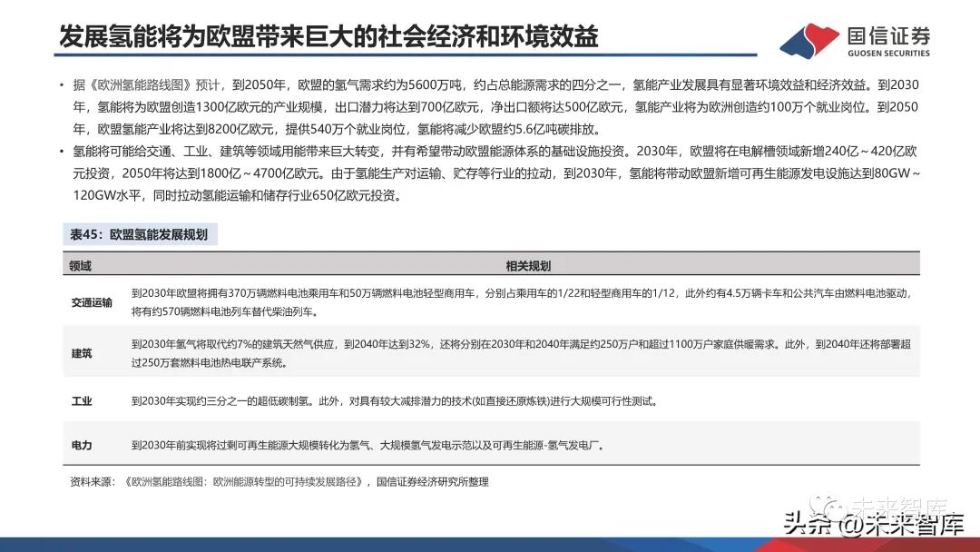
Task: Click the cell about 三分之一的超低碳制氢
Action: point(395,401)
